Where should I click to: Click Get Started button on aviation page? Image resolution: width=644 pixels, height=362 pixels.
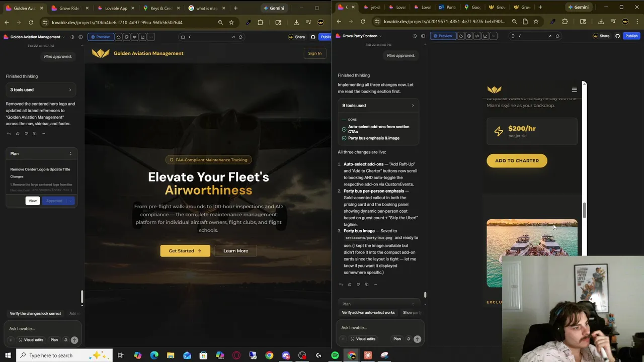click(185, 251)
